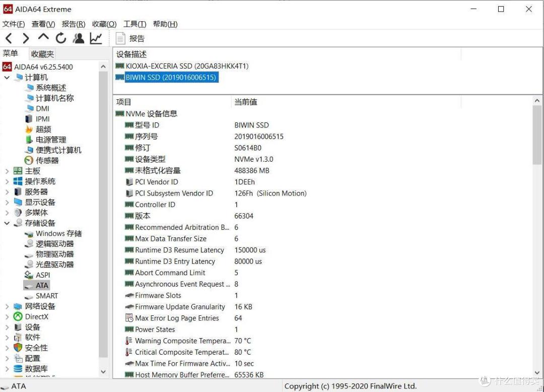The height and width of the screenshot is (392, 544).
Task: Open the DMI tree item
Action: click(x=38, y=108)
